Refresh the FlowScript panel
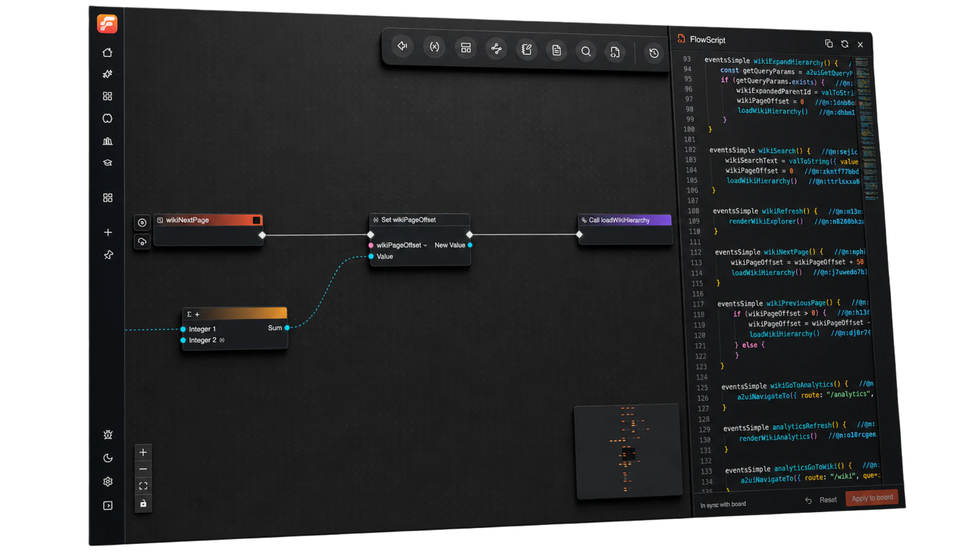 [845, 44]
